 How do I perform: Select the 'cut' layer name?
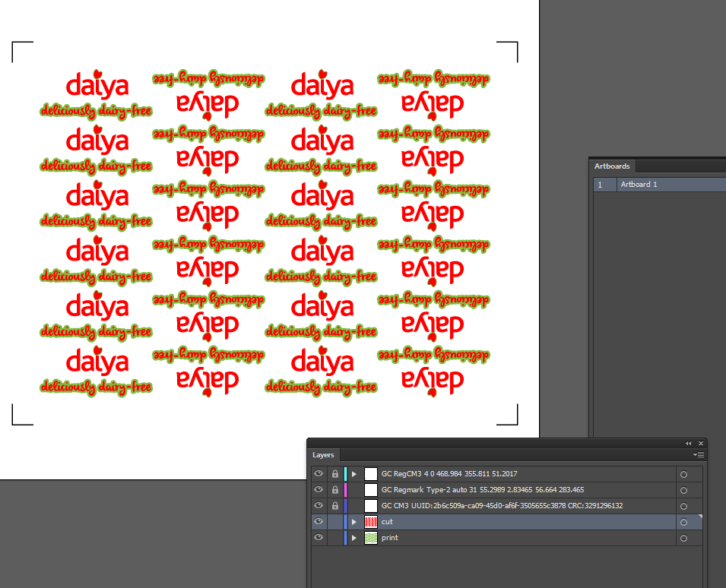pos(387,522)
